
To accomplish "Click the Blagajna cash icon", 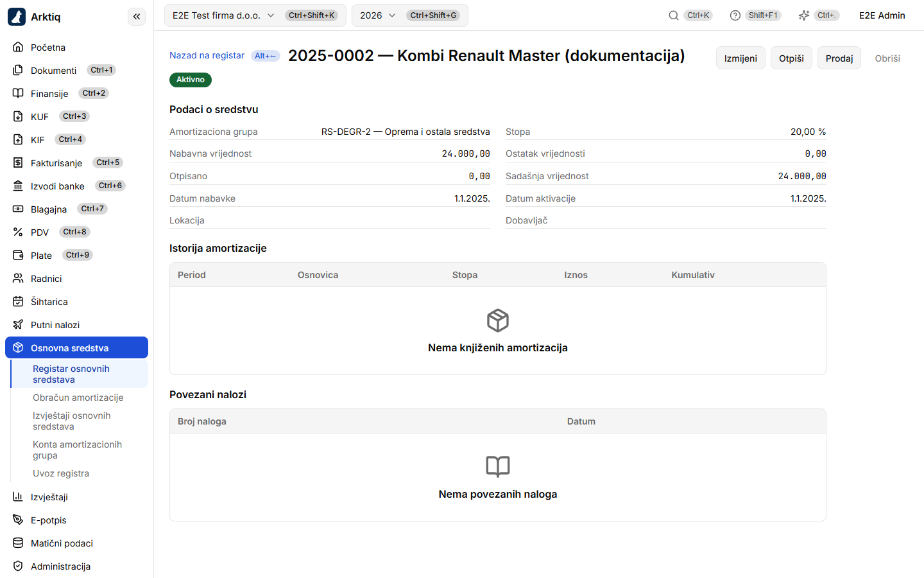I will tap(18, 209).
